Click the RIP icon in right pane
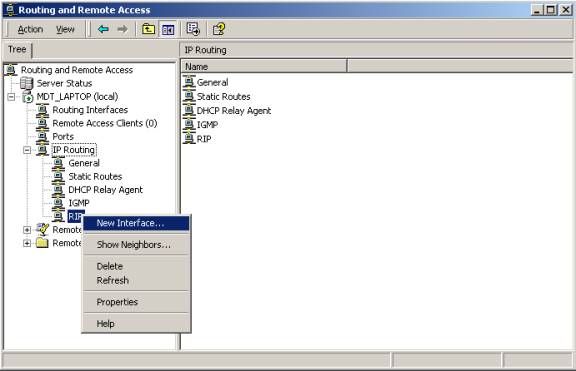The width and height of the screenshot is (576, 371). pyautogui.click(x=189, y=139)
